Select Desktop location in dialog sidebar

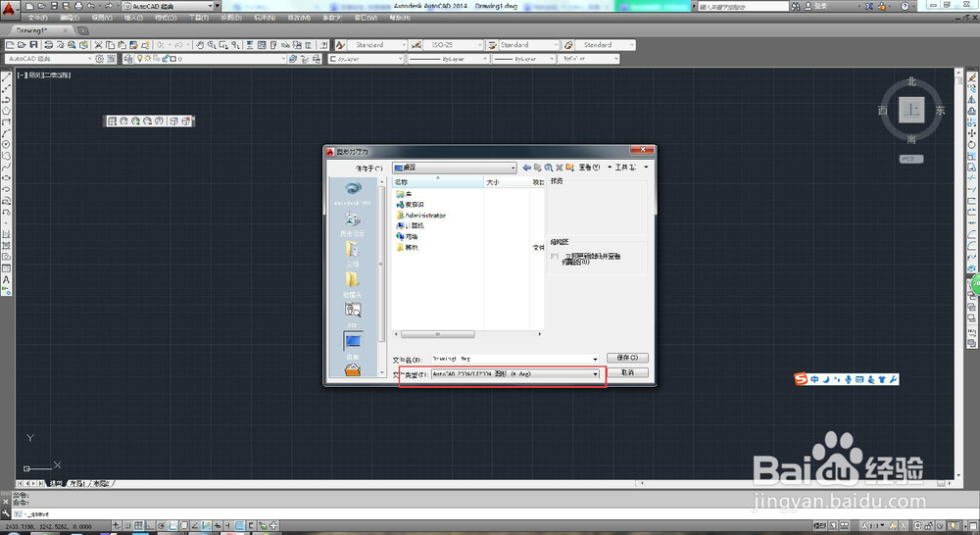[353, 345]
